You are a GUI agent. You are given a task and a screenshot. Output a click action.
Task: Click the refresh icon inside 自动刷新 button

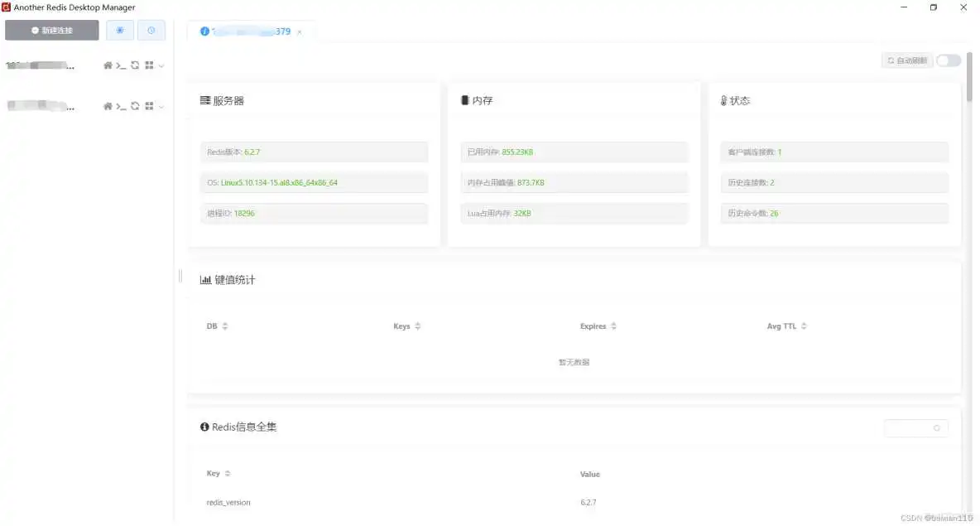[x=892, y=60]
